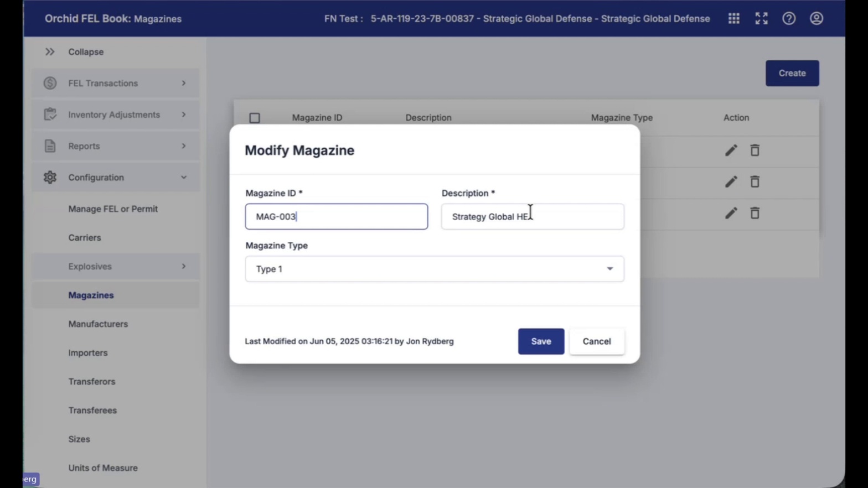
Task: Expand the Reports submenu chevron
Action: click(x=184, y=146)
